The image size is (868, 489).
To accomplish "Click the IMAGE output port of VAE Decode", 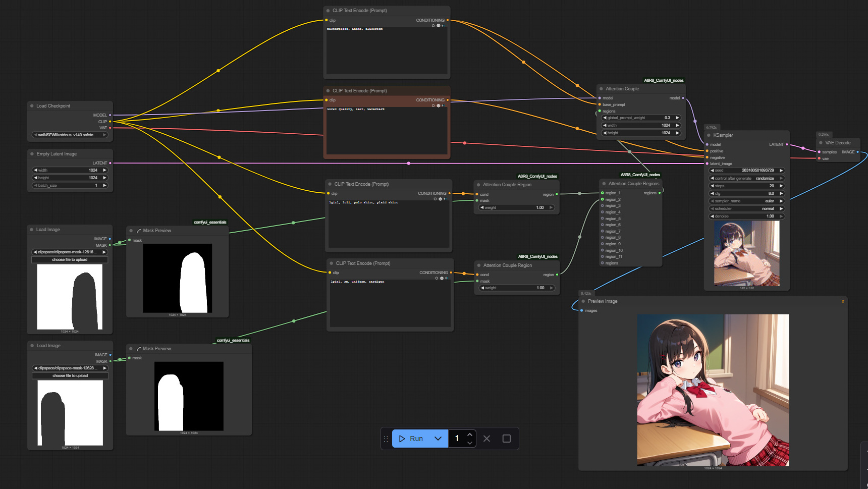I will click(857, 152).
